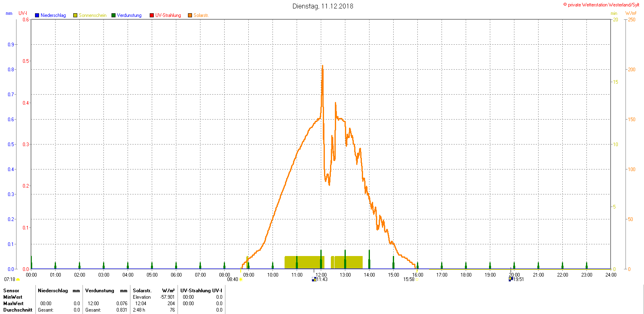Select the Niederschlag label in the legend

pyautogui.click(x=53, y=15)
